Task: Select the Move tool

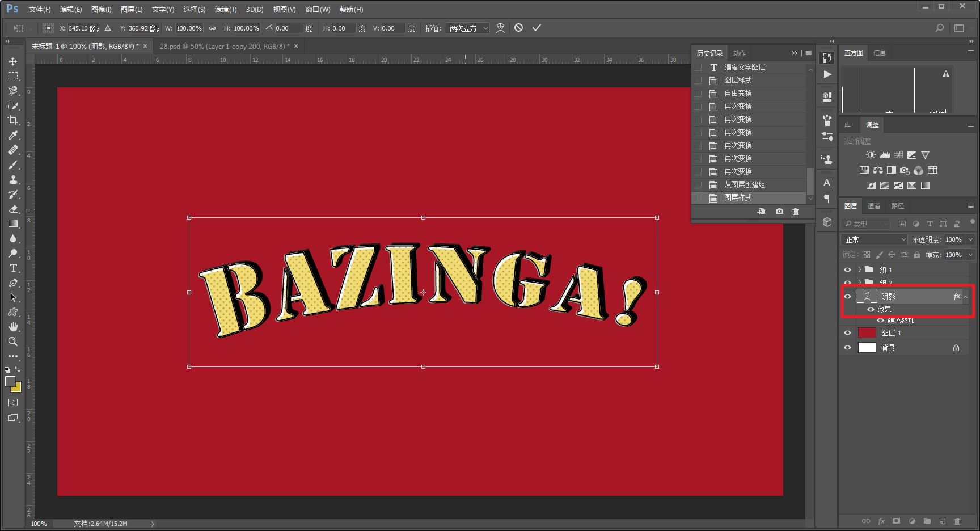Action: tap(13, 61)
